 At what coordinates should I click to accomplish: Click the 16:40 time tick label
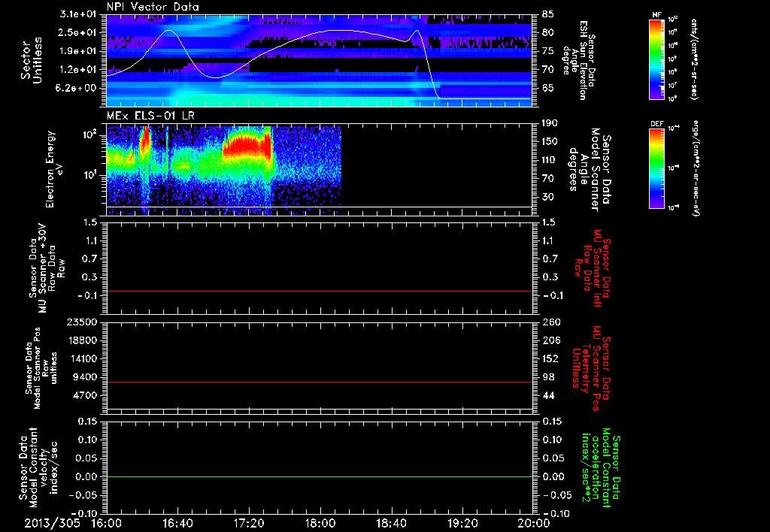(177, 523)
